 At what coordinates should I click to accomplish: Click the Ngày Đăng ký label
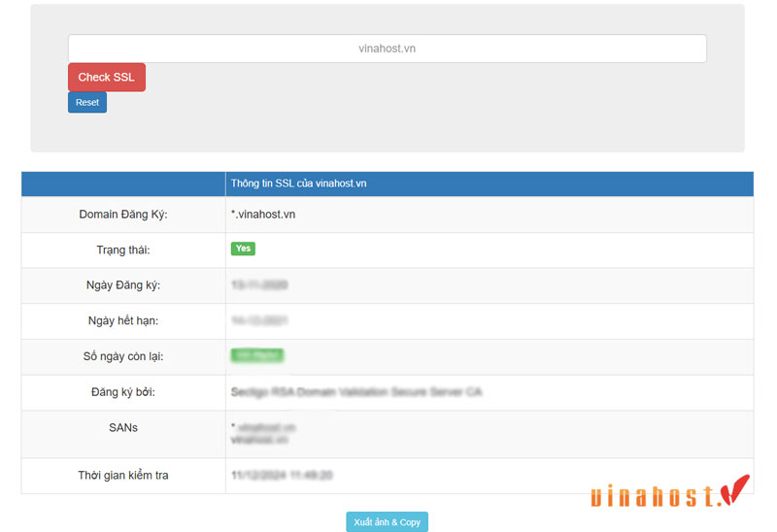coord(123,285)
